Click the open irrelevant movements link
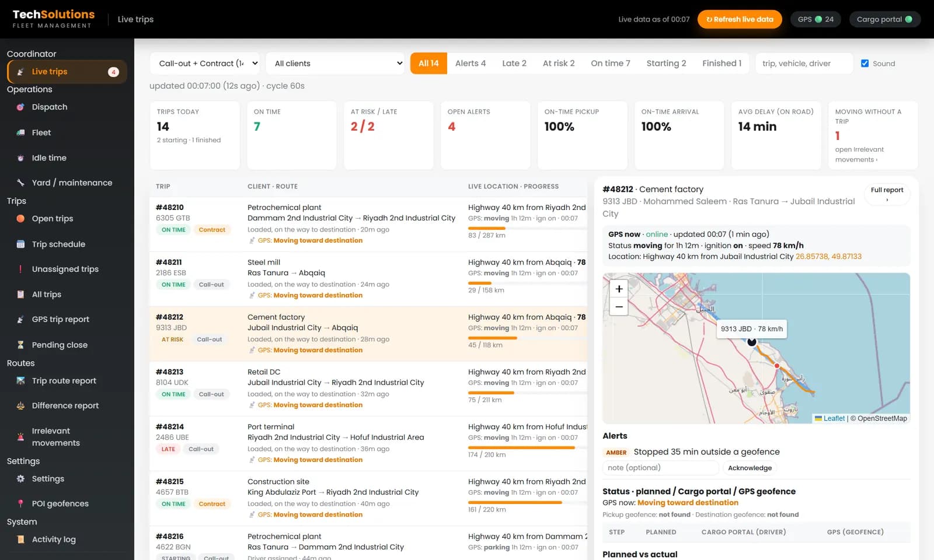This screenshot has height=560, width=934. pyautogui.click(x=859, y=155)
